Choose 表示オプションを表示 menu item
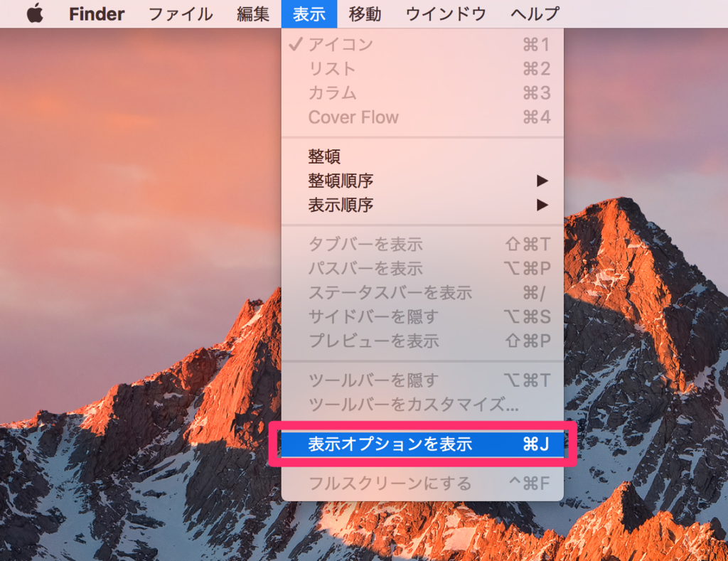Viewport: 728px width, 561px height. pyautogui.click(x=422, y=444)
